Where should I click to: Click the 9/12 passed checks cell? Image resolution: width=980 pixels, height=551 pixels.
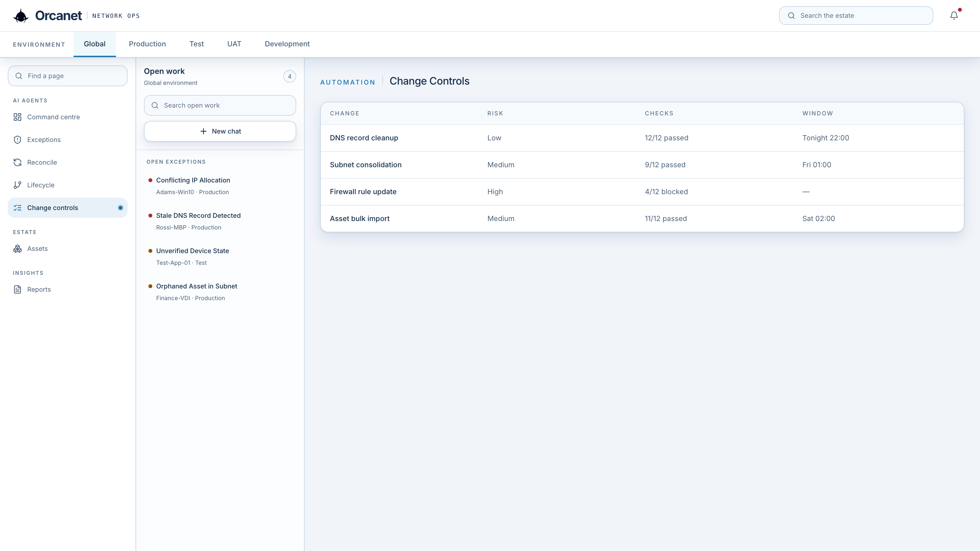(665, 165)
